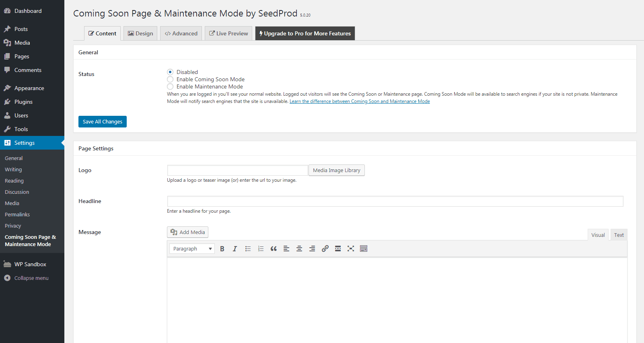Select the Disabled status option
Screen dimensions: 644x343
tap(170, 72)
